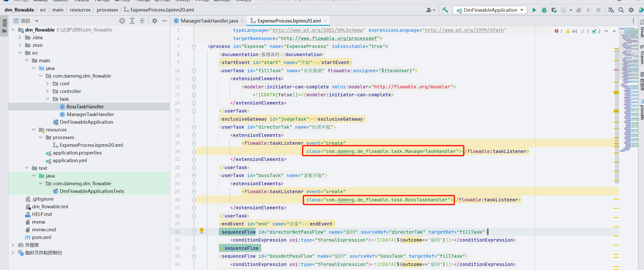Expand the .mvn folder
Viewport: 644px width, 270px height.
(20, 45)
